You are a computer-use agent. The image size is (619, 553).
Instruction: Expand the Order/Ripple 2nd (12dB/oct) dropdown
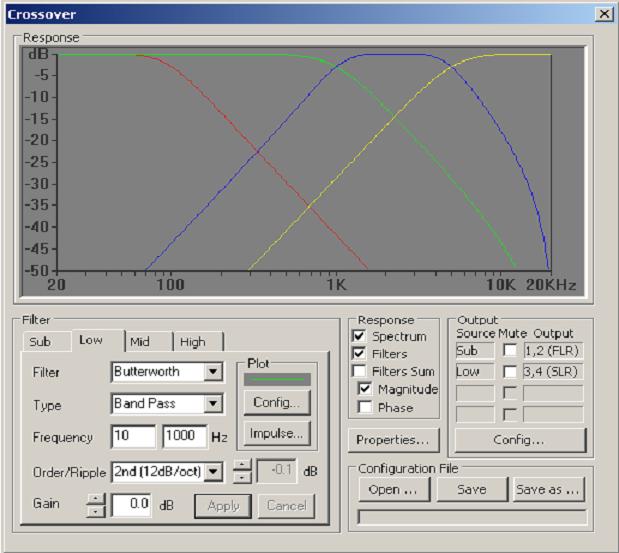[212, 472]
